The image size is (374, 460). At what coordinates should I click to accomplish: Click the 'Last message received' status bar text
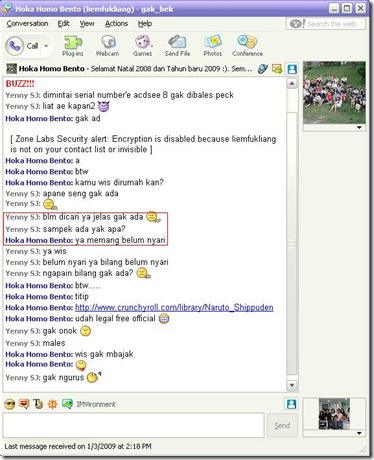78,446
